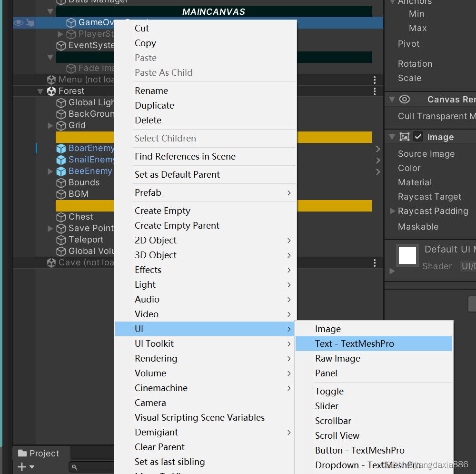This screenshot has width=476, height=474.
Task: Collapse the Forest scene in hierarchy
Action: click(x=40, y=91)
